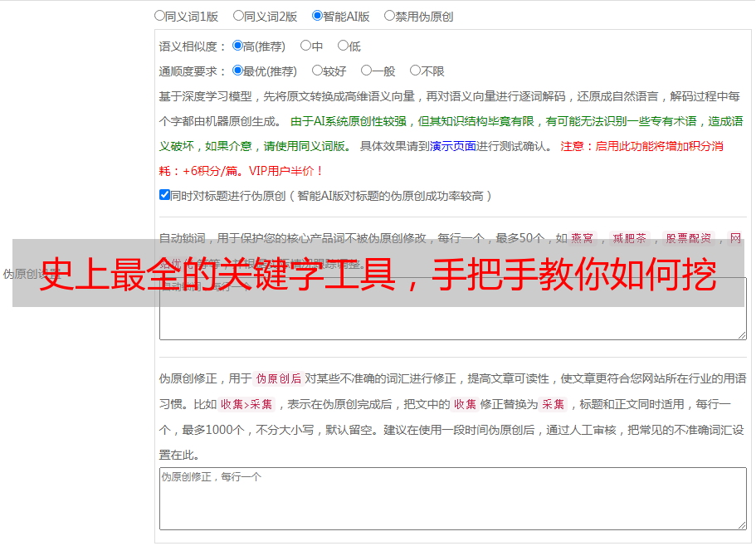Open the 演示页面 link
756x546 pixels.
[452, 146]
